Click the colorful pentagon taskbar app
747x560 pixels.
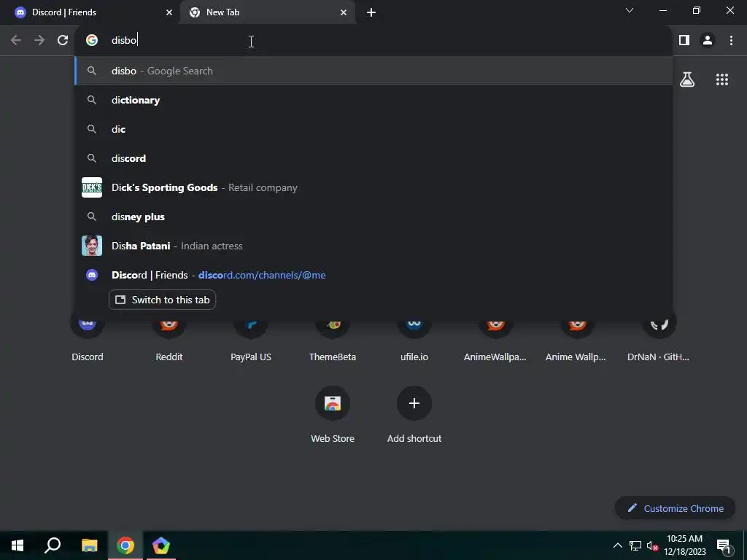pos(161,545)
